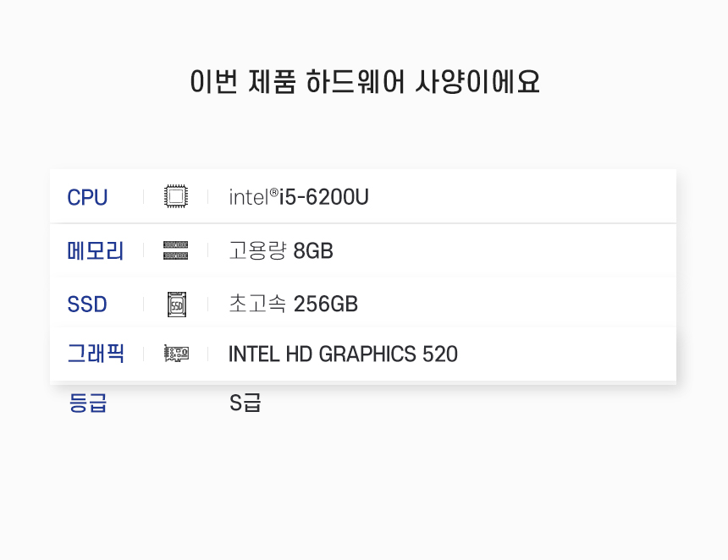
Task: Click the 'SSD' row label
Action: click(87, 305)
